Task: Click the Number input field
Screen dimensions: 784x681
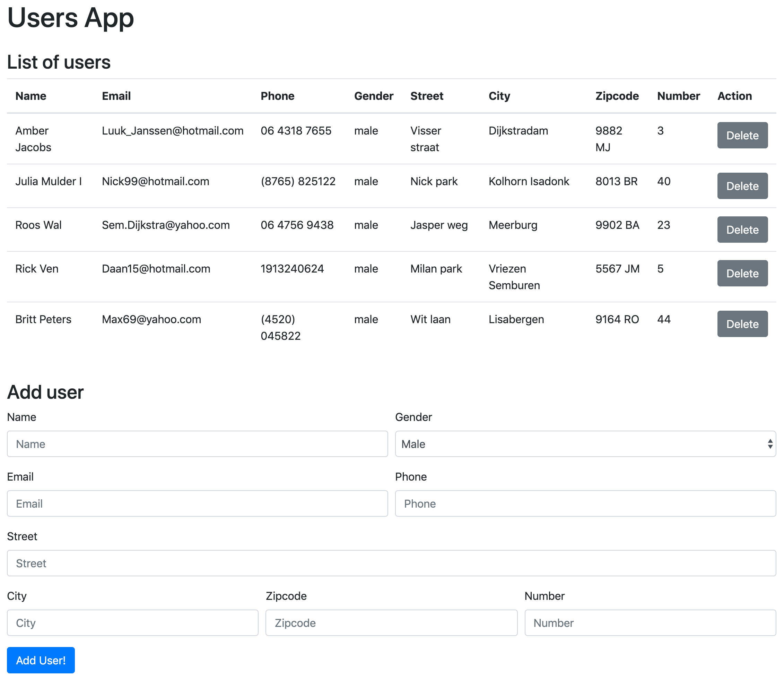Action: click(x=650, y=623)
